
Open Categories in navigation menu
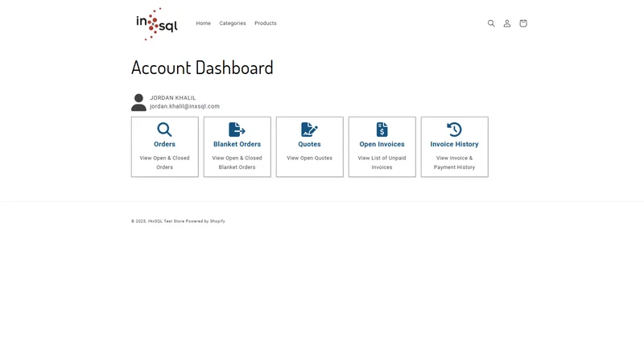click(233, 23)
